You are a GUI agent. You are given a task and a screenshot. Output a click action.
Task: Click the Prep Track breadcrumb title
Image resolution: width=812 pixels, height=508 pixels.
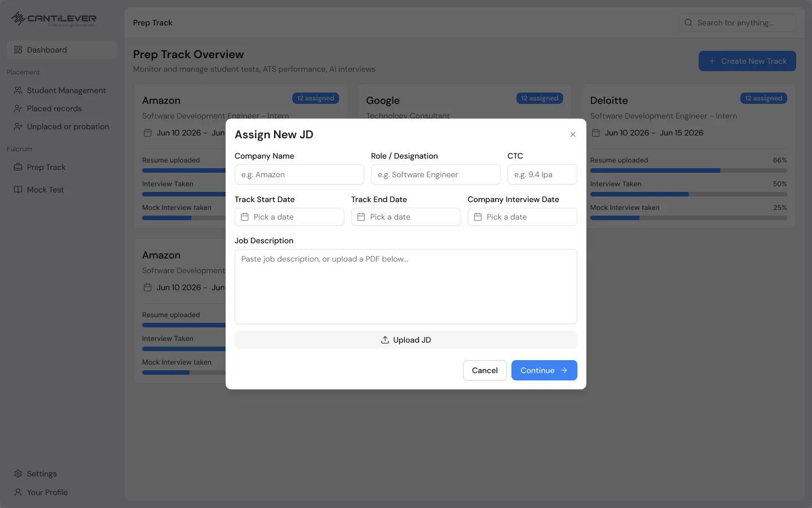click(153, 23)
